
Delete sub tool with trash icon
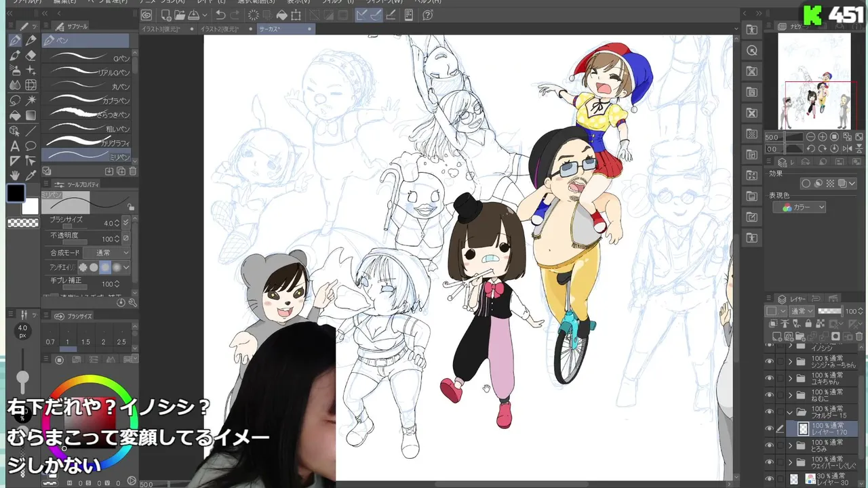click(x=133, y=171)
